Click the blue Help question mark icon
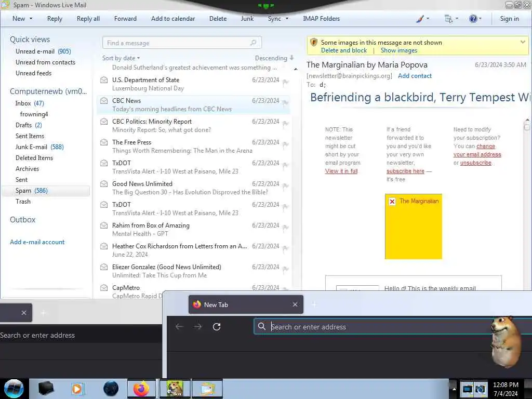The height and width of the screenshot is (399, 532). tap(473, 19)
